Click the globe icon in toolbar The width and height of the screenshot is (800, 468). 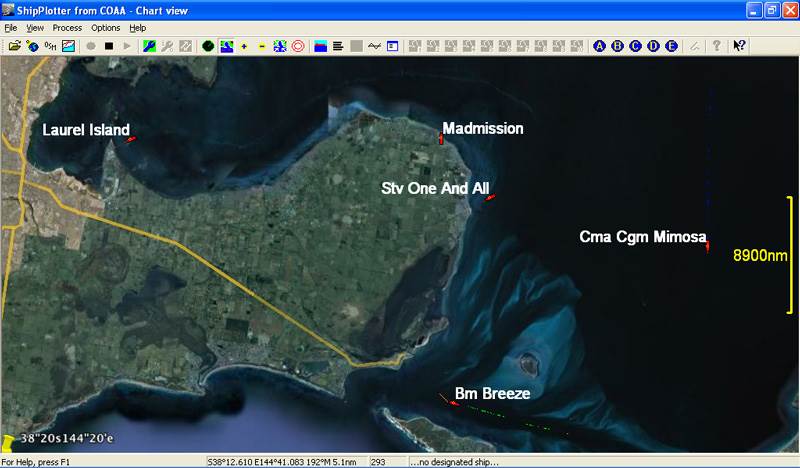click(32, 46)
